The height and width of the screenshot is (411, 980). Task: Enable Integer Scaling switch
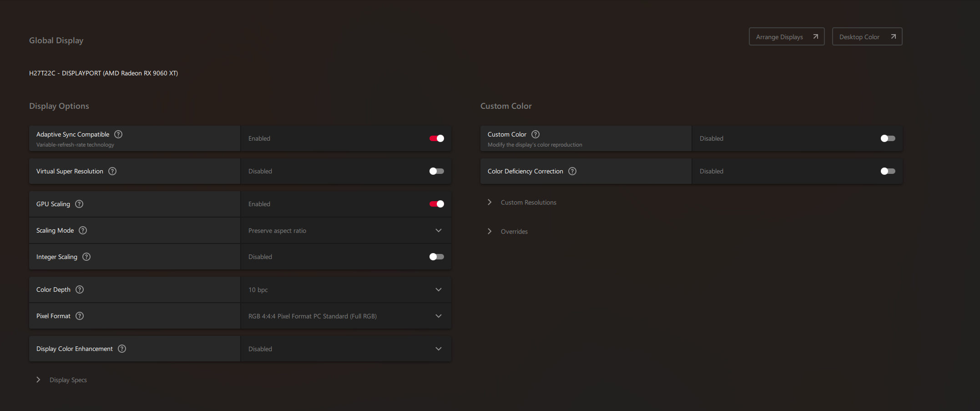pyautogui.click(x=437, y=257)
